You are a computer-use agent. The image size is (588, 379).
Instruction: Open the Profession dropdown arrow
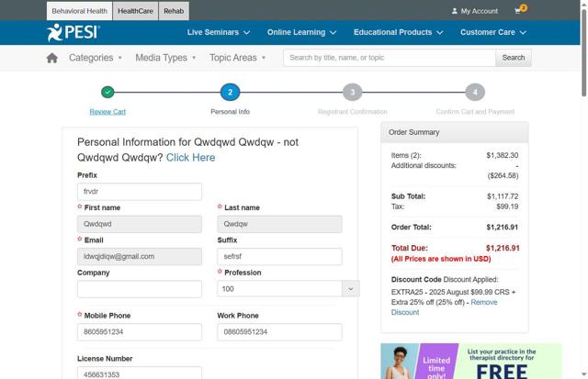pyautogui.click(x=351, y=289)
